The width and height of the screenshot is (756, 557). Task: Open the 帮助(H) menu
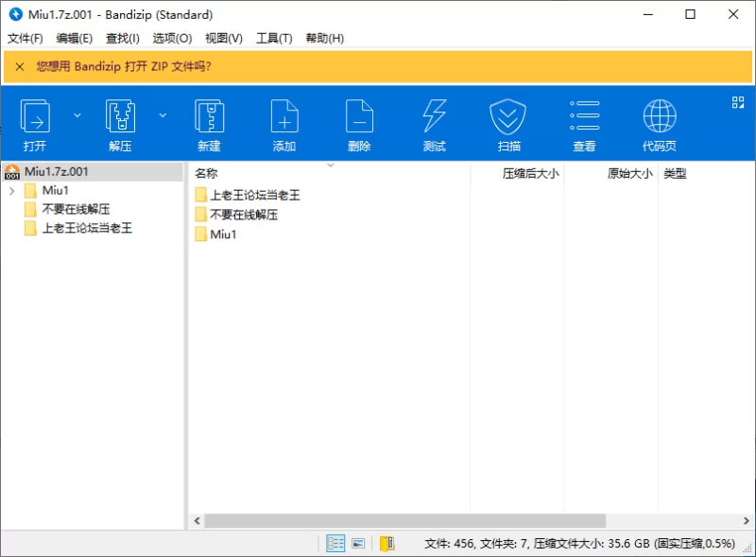click(x=325, y=38)
